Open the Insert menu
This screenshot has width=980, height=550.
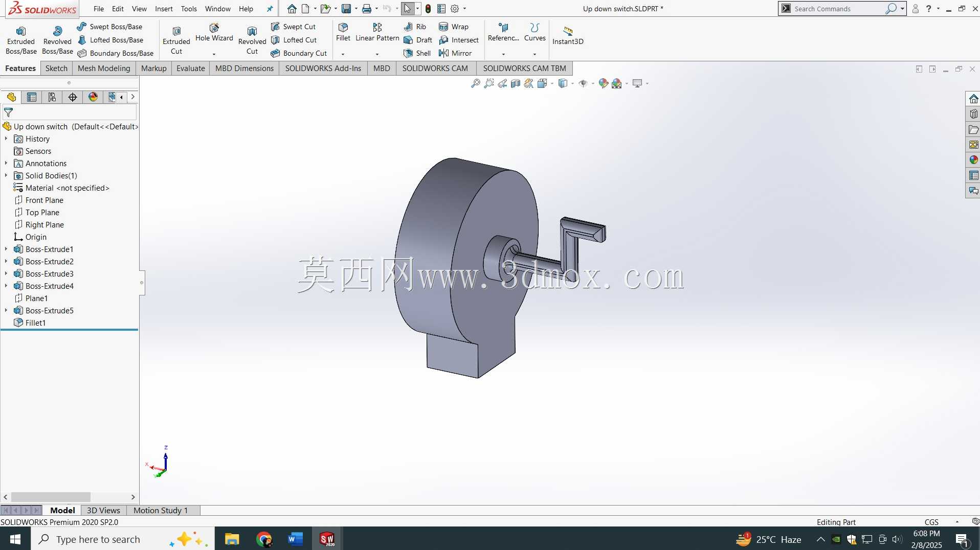point(164,9)
